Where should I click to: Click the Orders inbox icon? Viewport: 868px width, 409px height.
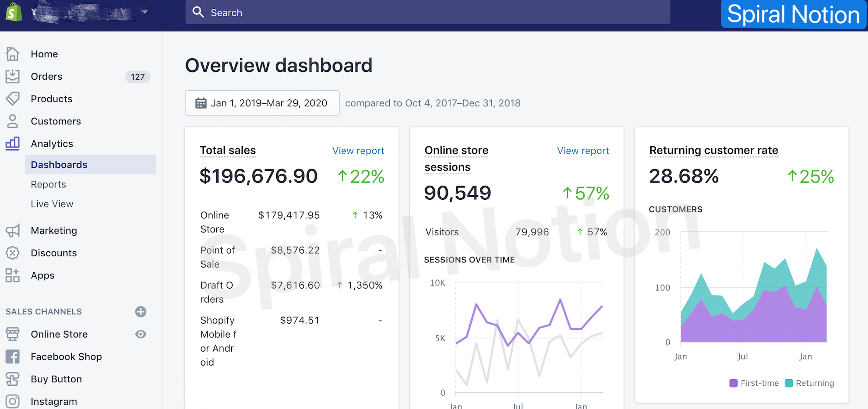13,76
